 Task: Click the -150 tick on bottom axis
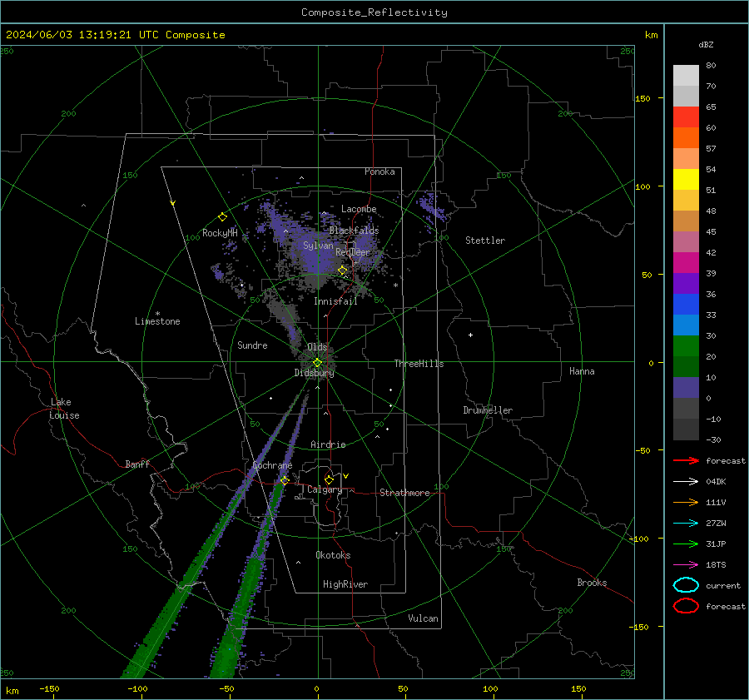[49, 688]
